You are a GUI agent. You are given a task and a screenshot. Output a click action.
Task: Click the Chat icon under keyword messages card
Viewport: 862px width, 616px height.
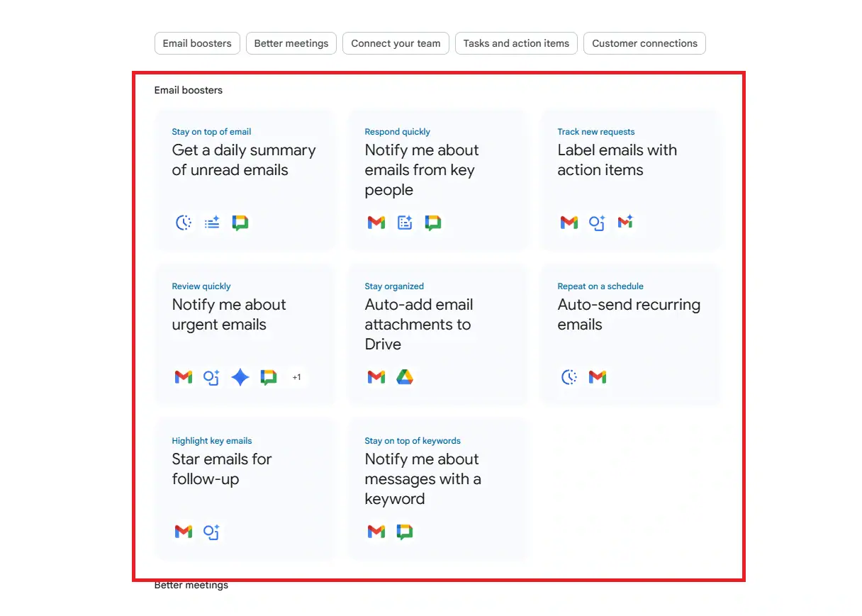pos(404,532)
